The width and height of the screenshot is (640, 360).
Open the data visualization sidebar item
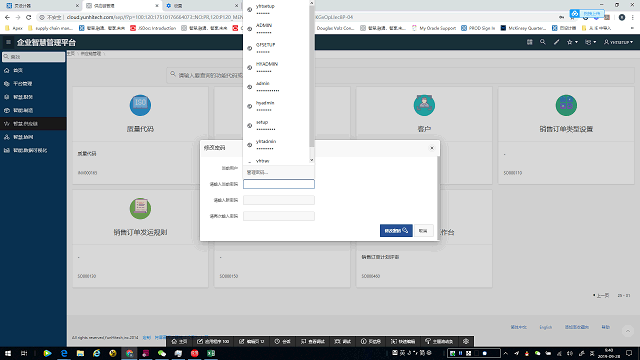coord(33,150)
